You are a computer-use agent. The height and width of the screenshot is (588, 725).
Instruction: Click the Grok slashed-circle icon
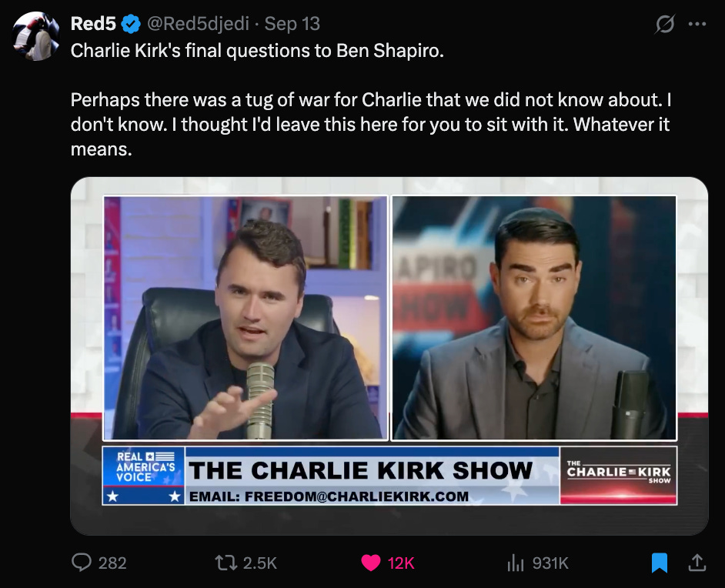click(665, 24)
